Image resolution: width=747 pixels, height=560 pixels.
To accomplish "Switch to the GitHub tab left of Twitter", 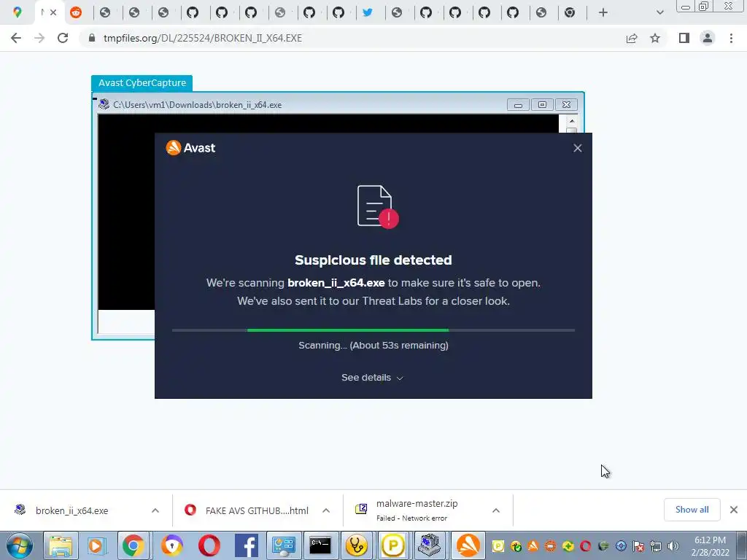I will click(x=338, y=13).
